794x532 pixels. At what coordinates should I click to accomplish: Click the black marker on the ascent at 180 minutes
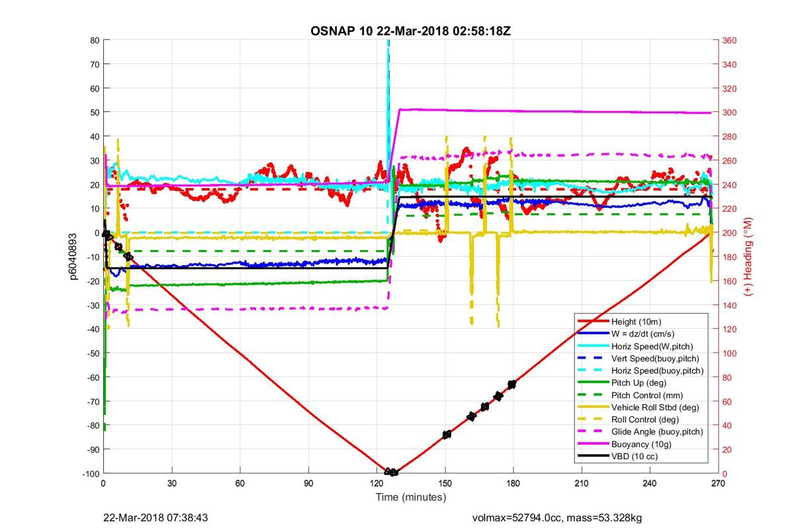(x=511, y=384)
